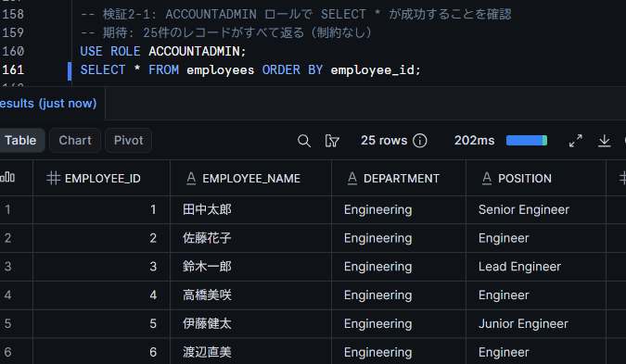Click the text type icon for EMPLOYEE_NAME

coord(191,178)
